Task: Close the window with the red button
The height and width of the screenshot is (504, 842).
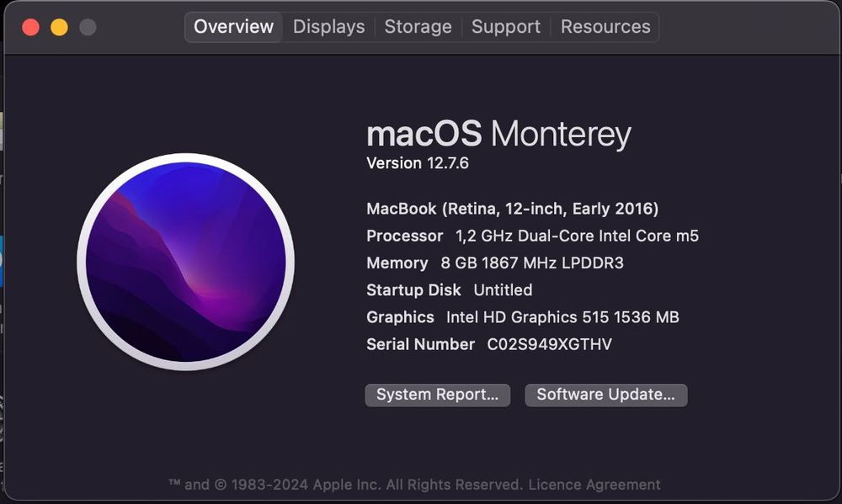Action: [x=30, y=27]
